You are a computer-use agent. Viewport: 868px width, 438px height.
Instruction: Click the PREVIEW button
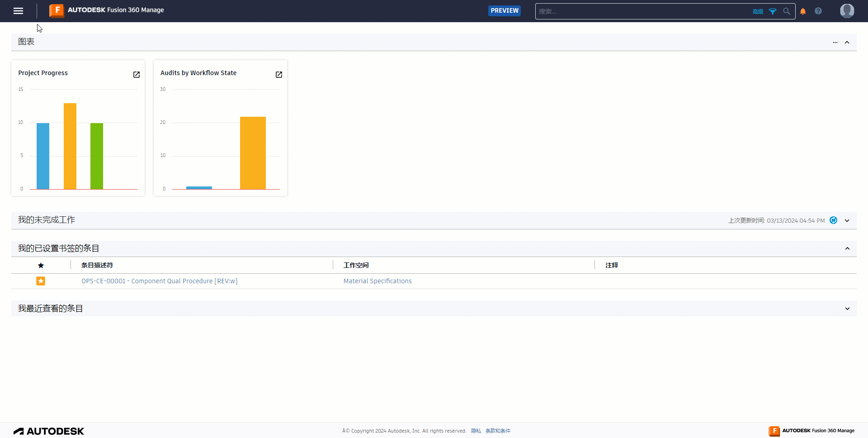[505, 11]
